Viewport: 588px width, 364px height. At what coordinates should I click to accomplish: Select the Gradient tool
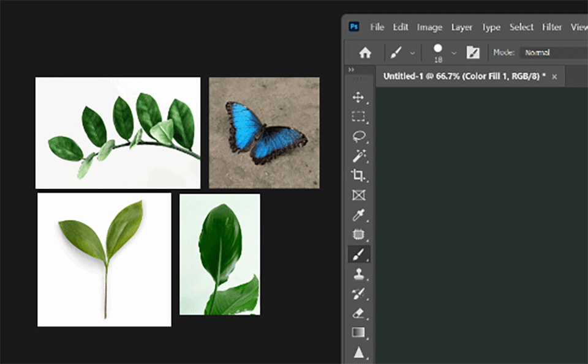358,333
